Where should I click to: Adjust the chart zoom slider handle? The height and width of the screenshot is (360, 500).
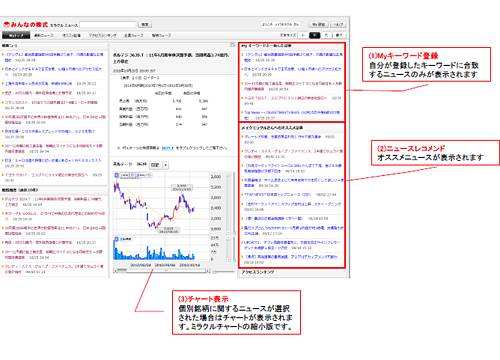[x=215, y=272]
